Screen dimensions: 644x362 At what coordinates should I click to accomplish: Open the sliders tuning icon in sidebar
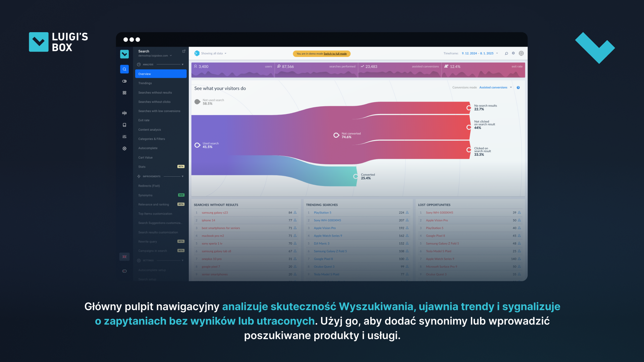click(x=124, y=137)
